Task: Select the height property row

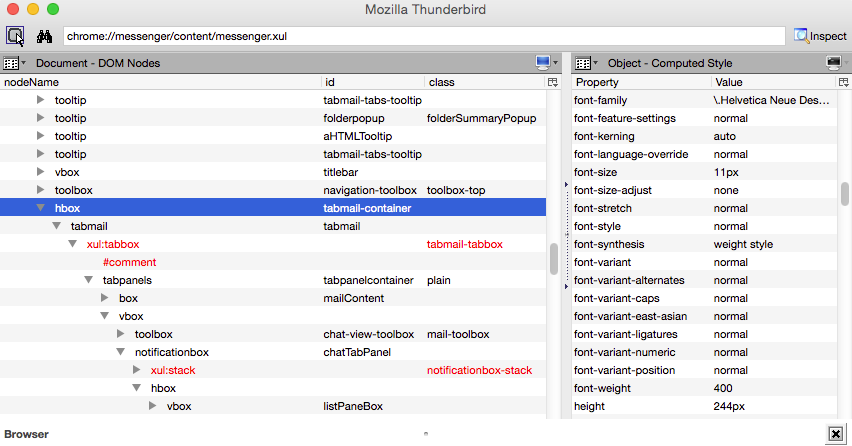Action: click(x=704, y=406)
